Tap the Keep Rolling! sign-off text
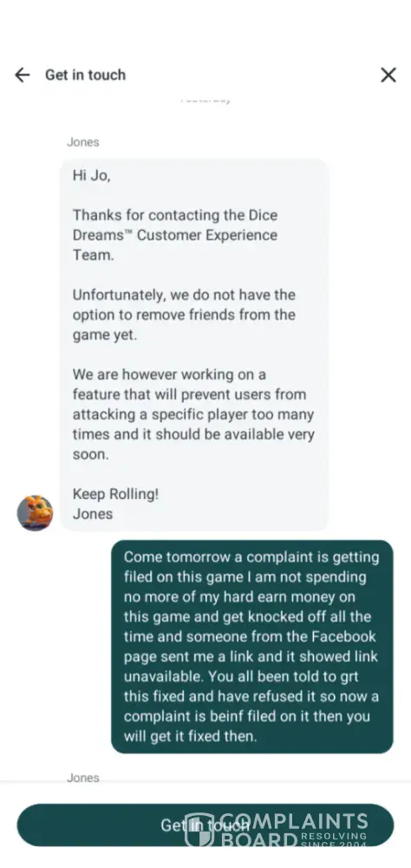This screenshot has width=411, height=868. (x=115, y=494)
